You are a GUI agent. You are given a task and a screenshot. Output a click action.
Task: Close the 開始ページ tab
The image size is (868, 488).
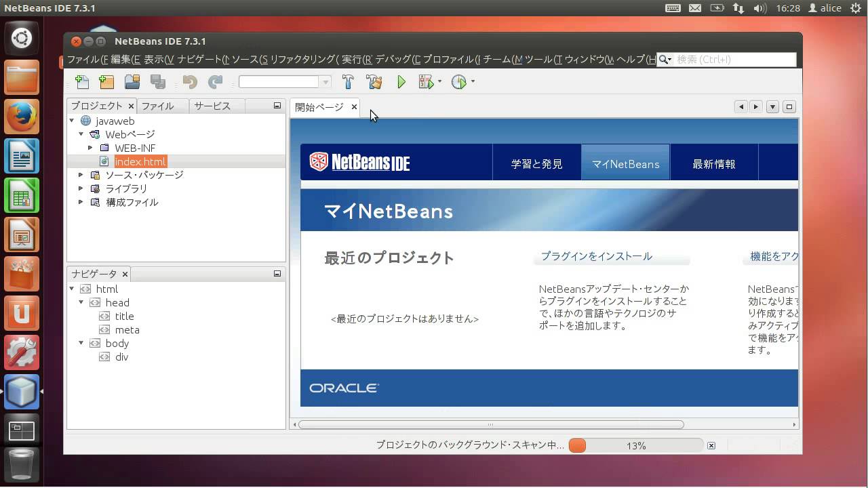click(x=354, y=107)
